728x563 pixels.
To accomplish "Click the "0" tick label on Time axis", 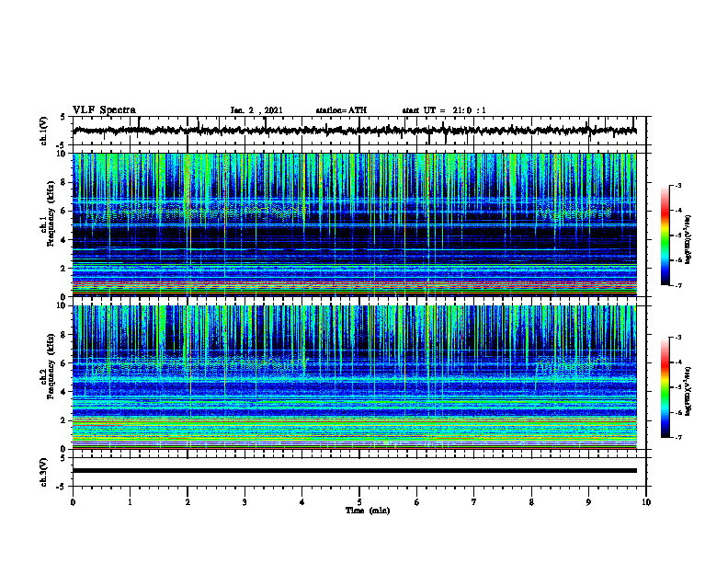I will point(73,502).
